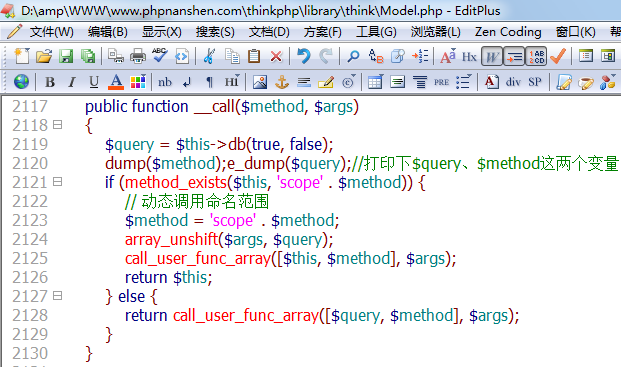Paste from the clipboard icon

pyautogui.click(x=254, y=56)
